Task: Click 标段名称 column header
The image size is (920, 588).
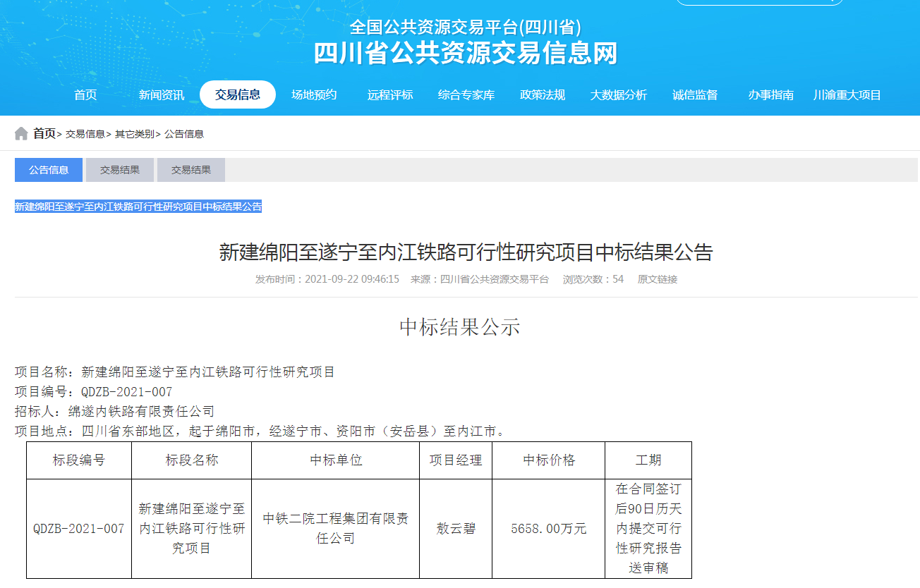Action: coord(192,460)
